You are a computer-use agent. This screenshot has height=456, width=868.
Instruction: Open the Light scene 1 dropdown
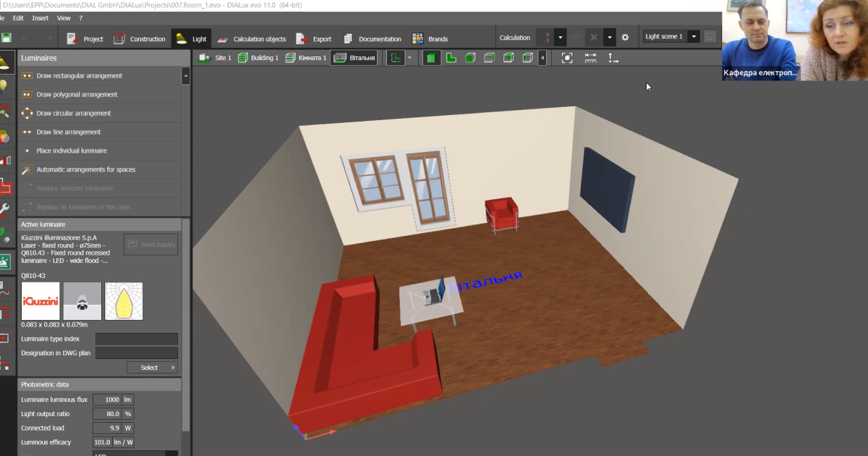tap(694, 37)
